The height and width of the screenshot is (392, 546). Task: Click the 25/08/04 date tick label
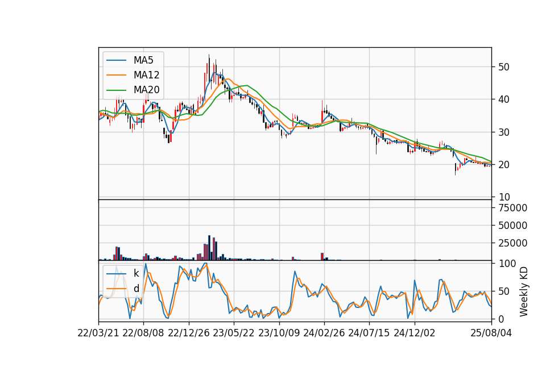coord(491,333)
